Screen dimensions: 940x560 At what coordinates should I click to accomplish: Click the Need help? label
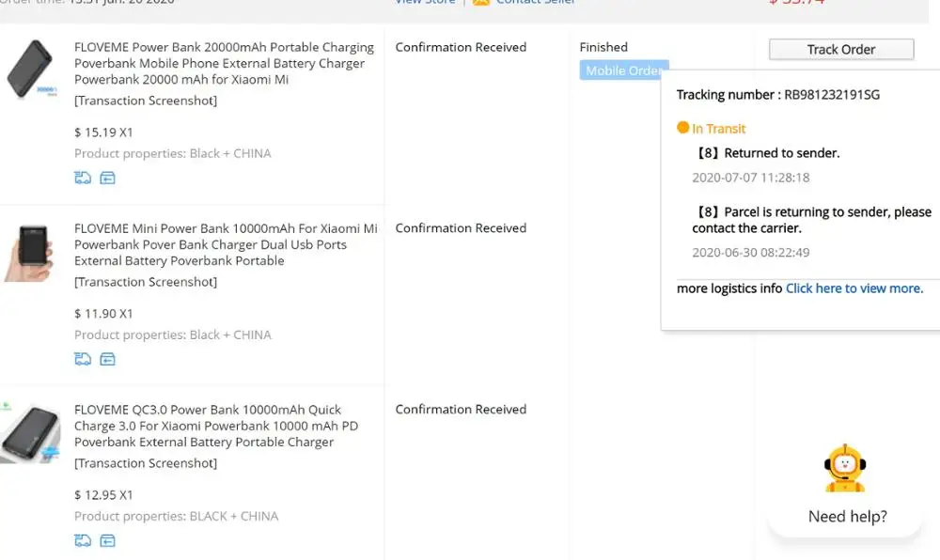click(x=847, y=516)
